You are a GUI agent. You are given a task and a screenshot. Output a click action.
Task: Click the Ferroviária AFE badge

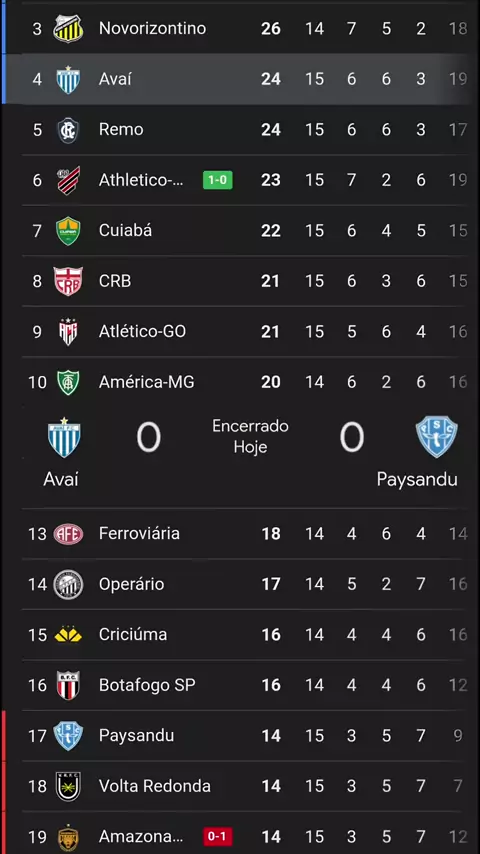click(68, 534)
